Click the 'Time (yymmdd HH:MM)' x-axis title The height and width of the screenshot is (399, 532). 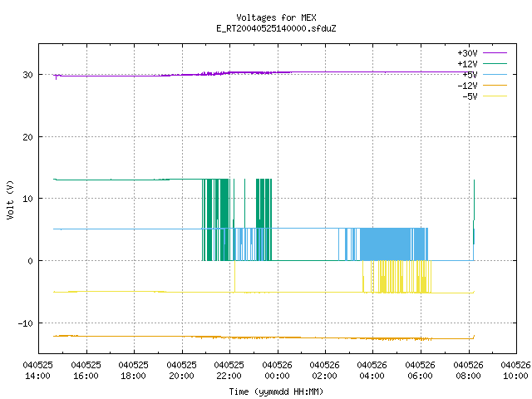(x=276, y=392)
